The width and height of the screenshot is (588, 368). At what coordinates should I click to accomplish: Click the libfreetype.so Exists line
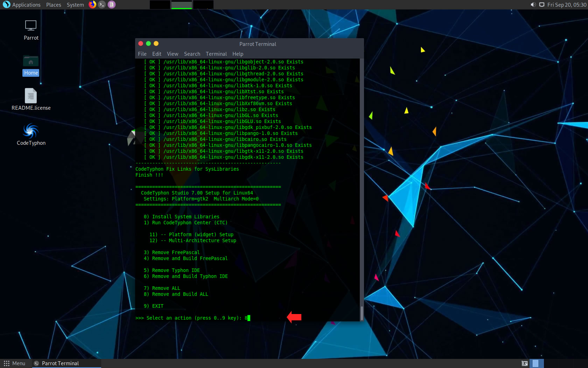tap(219, 98)
